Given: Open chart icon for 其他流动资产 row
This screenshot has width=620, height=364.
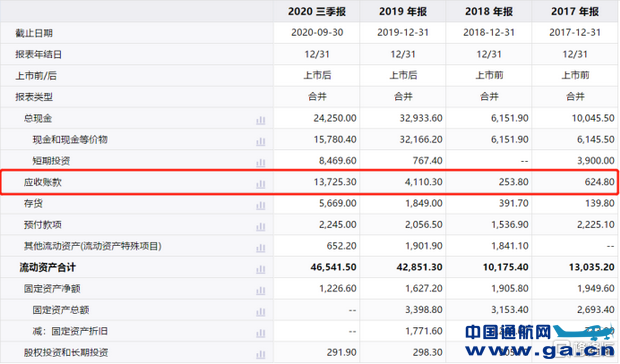Looking at the screenshot, I should (x=261, y=247).
